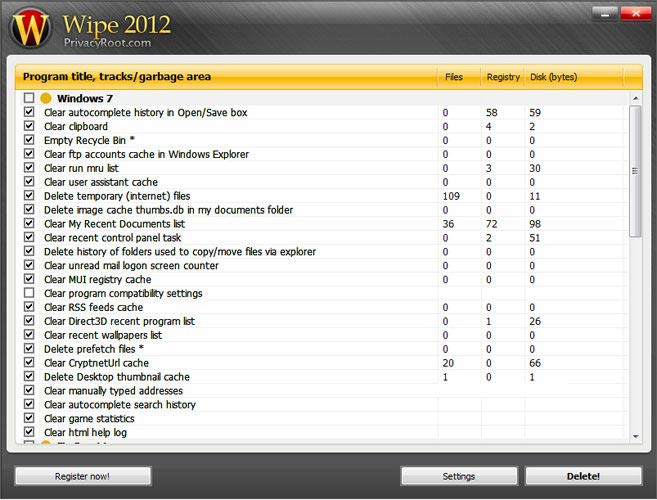The width and height of the screenshot is (657, 500).
Task: Click the Wipe 2012 W logo icon
Action: pos(31,28)
